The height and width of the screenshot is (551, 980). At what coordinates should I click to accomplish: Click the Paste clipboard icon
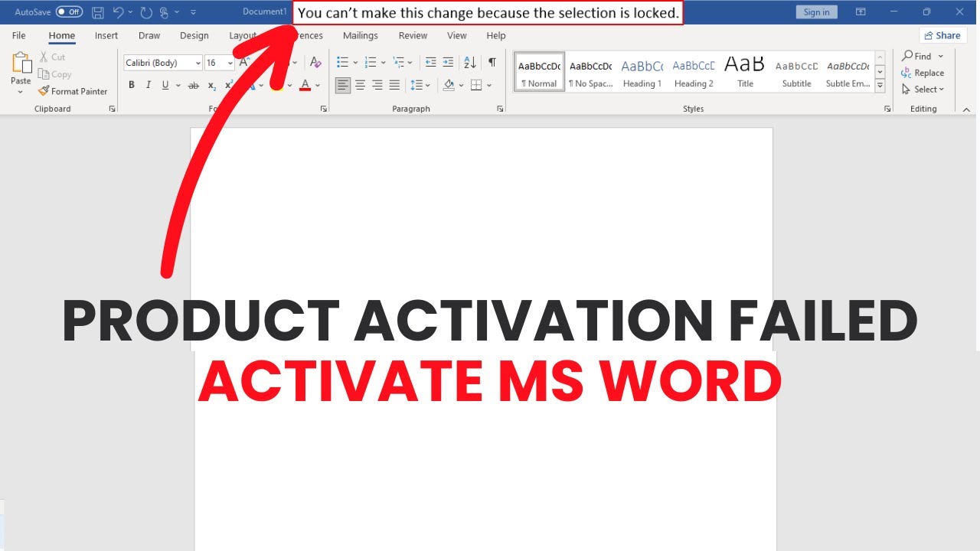click(21, 64)
